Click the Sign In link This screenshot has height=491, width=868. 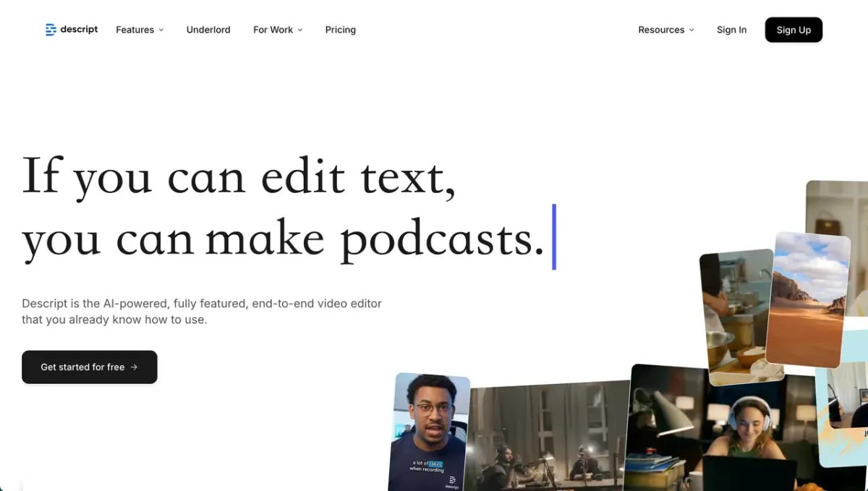coord(731,30)
